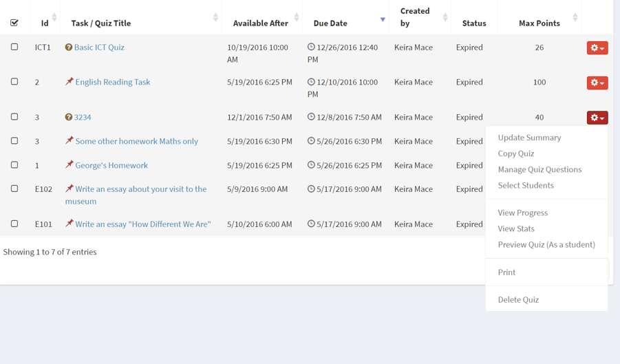Image resolution: width=620 pixels, height=364 pixels.
Task: Select Delete Quiz in the dropdown menu
Action: pyautogui.click(x=518, y=299)
